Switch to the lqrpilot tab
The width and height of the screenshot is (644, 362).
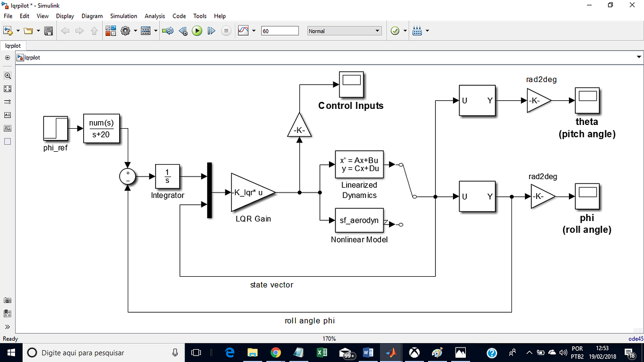(13, 46)
